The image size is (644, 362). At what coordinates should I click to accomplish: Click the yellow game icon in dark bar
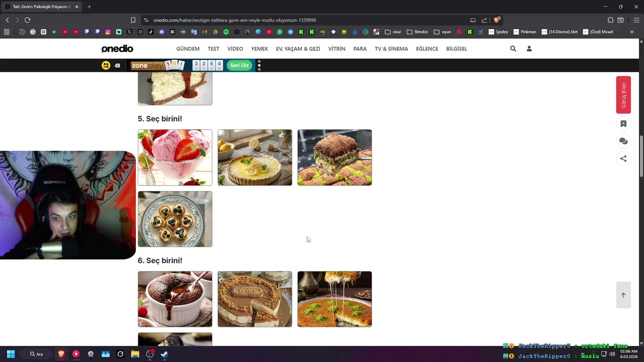coord(106,65)
